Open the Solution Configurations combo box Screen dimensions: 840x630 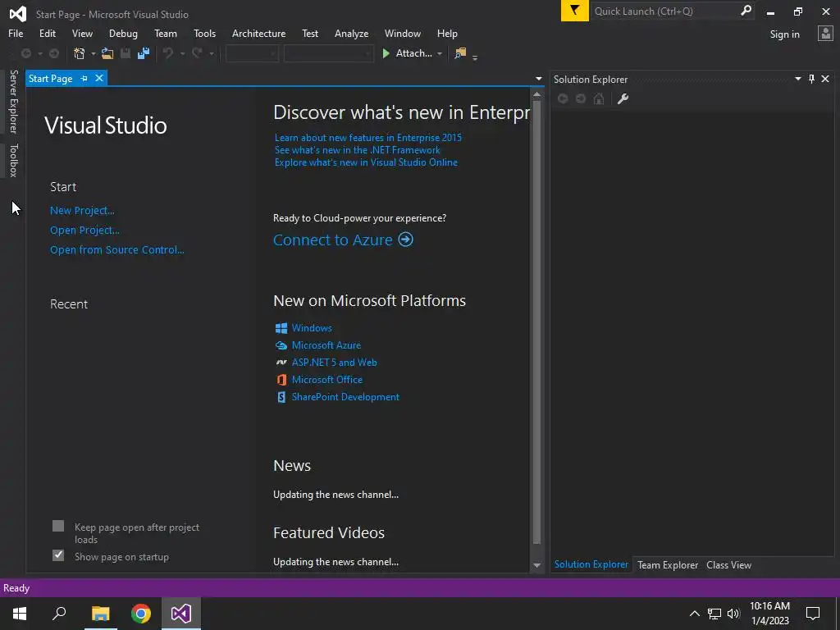[x=252, y=53]
